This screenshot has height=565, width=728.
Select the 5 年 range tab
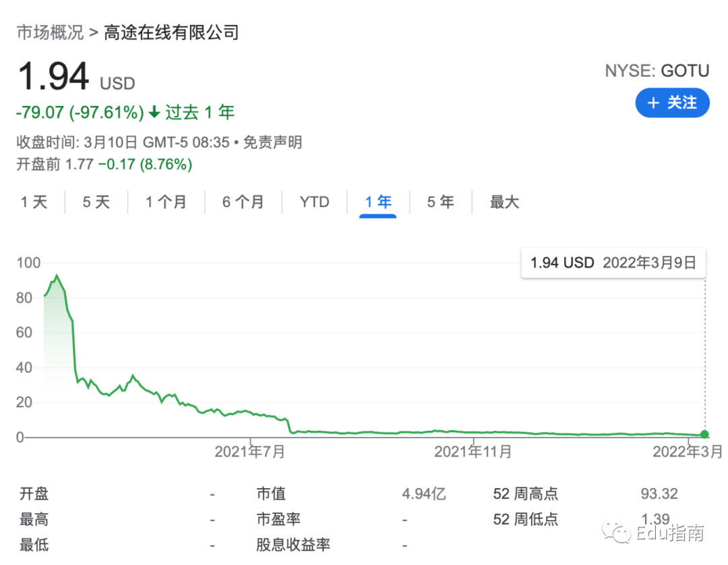(x=441, y=202)
